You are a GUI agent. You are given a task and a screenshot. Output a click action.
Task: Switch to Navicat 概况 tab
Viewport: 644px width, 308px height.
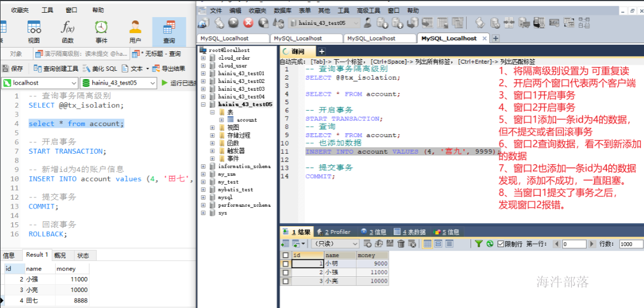(x=60, y=255)
